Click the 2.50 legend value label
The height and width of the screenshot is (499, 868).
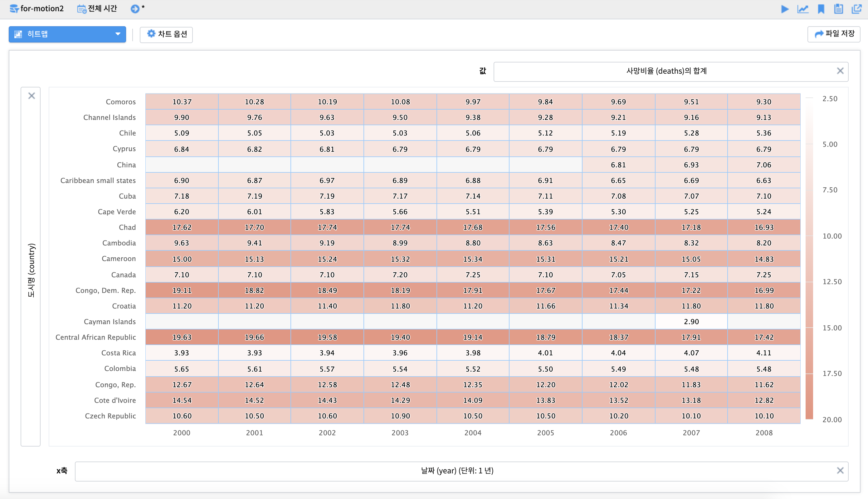point(830,99)
